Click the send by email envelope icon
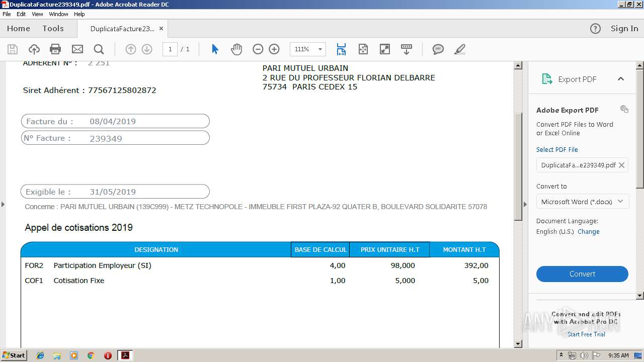The image size is (644, 362). point(77,49)
